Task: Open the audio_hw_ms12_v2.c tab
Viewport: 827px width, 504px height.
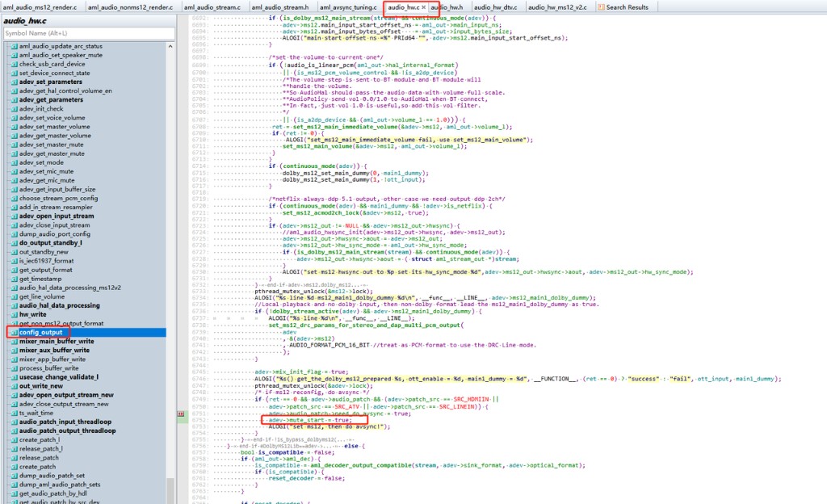Action: coord(557,7)
